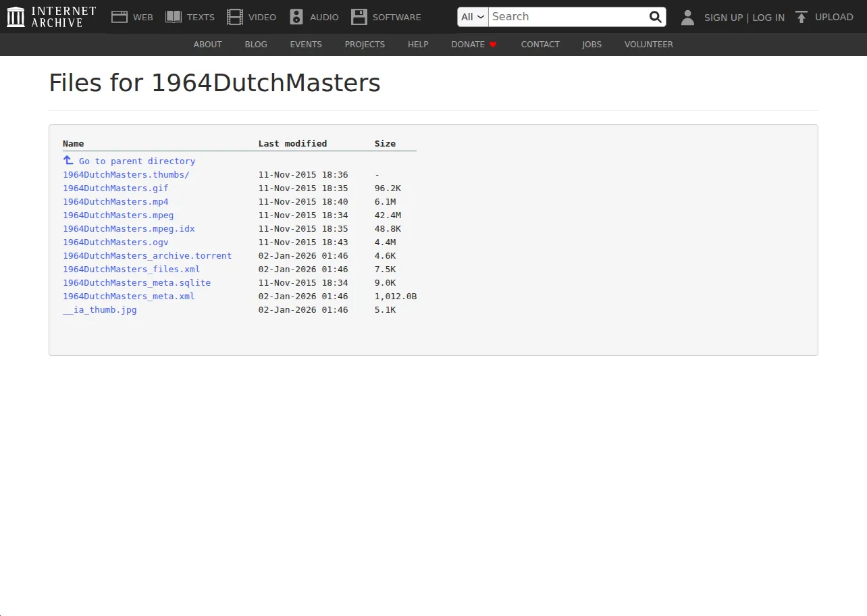Click the Video filmstrip icon
Image resolution: width=867 pixels, height=616 pixels.
[x=235, y=17]
